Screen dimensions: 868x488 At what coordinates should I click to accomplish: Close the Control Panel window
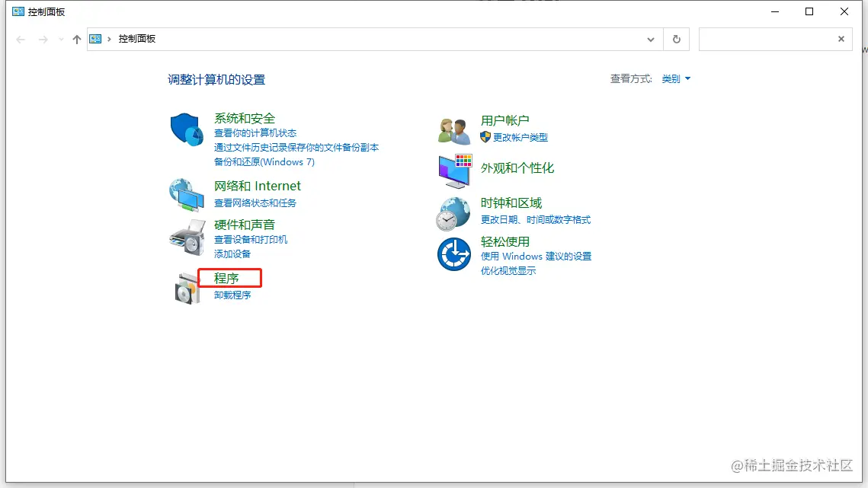844,11
